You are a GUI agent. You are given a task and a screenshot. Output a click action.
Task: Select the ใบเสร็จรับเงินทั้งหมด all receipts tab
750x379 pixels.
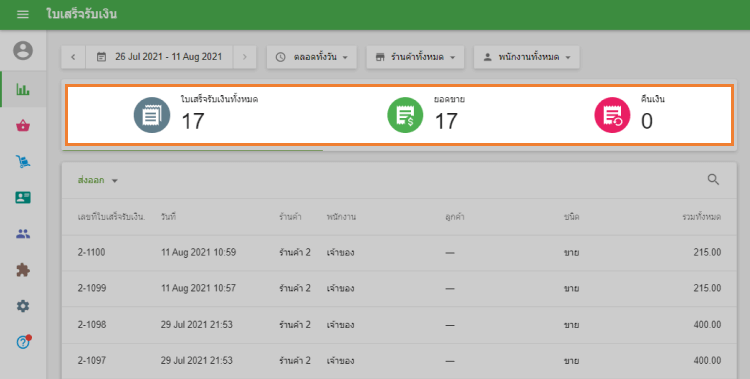(x=196, y=115)
